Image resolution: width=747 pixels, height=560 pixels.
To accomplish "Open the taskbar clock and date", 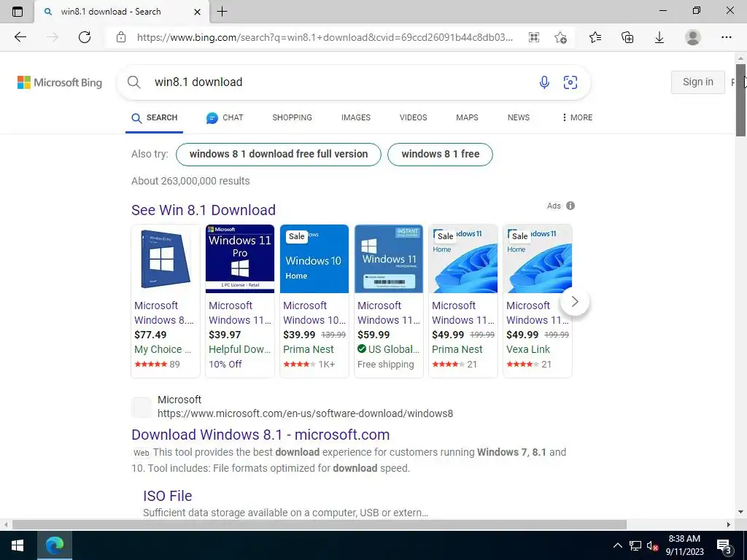I will point(684,545).
